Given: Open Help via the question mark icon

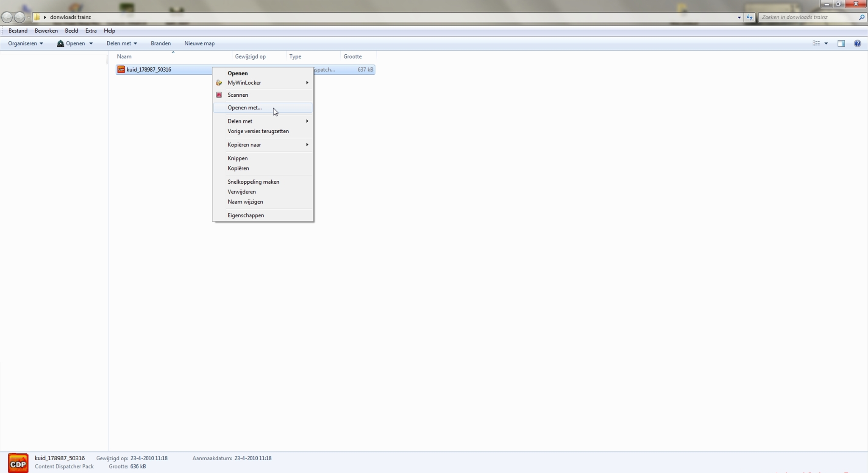Looking at the screenshot, I should click(x=857, y=43).
